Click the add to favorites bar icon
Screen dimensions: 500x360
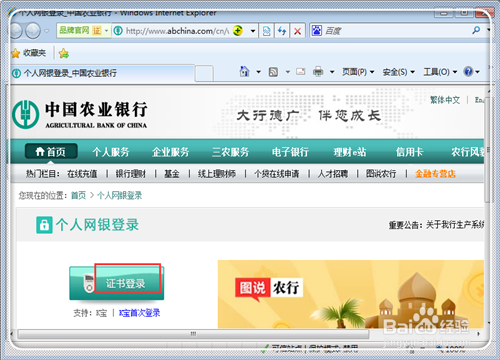pos(64,53)
